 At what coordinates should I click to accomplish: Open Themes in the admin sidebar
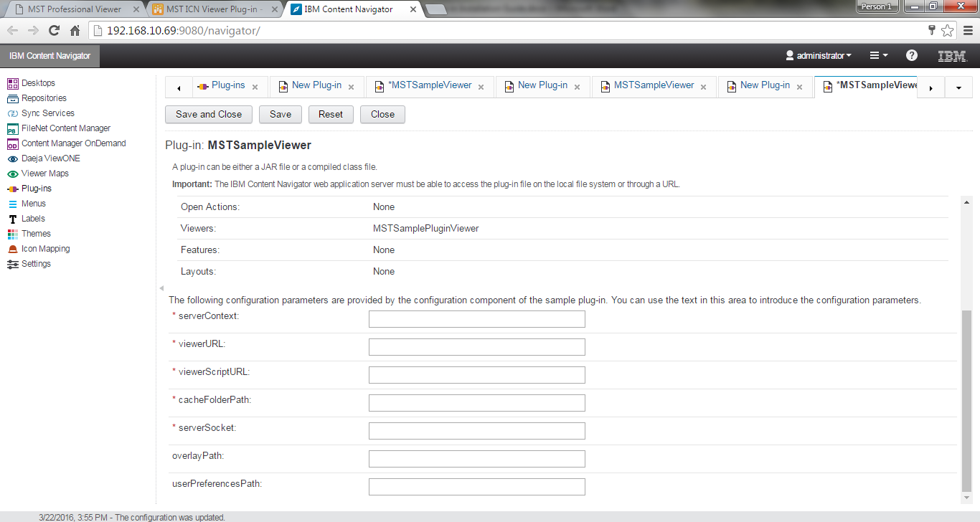coord(29,234)
